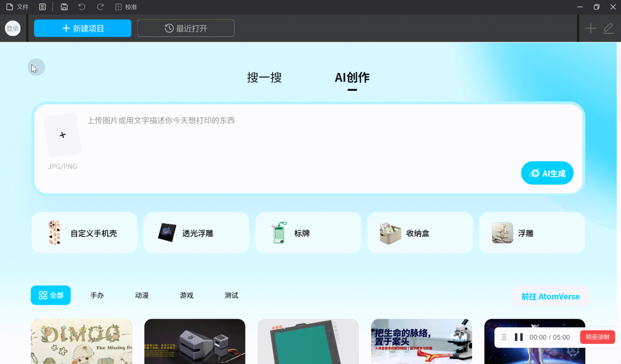This screenshot has height=364, width=621.
Task: Open the green board model thumbnail
Action: point(308,341)
